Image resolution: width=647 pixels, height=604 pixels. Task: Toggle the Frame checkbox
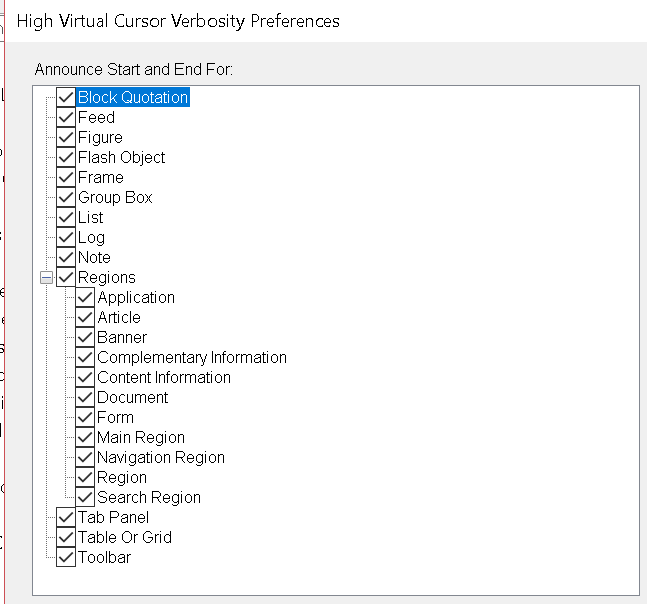pos(66,177)
